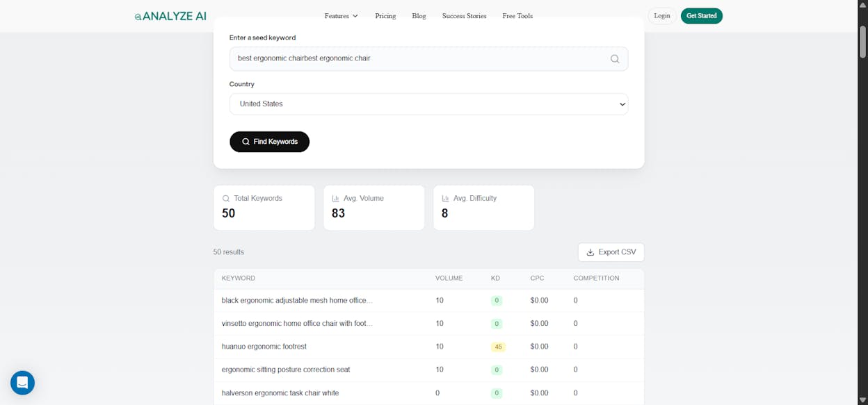Image resolution: width=868 pixels, height=405 pixels.
Task: Click the Total Keywords magnifier icon
Action: [226, 199]
